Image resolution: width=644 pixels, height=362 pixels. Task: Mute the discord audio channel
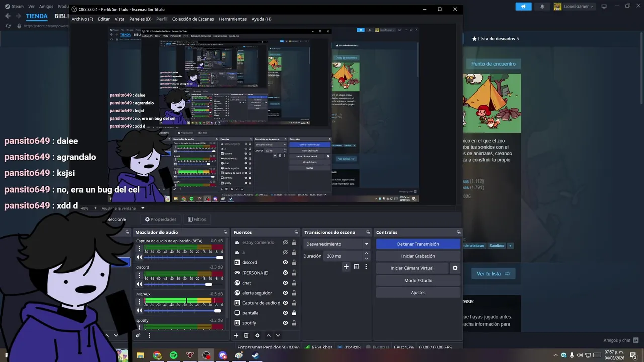tap(140, 284)
